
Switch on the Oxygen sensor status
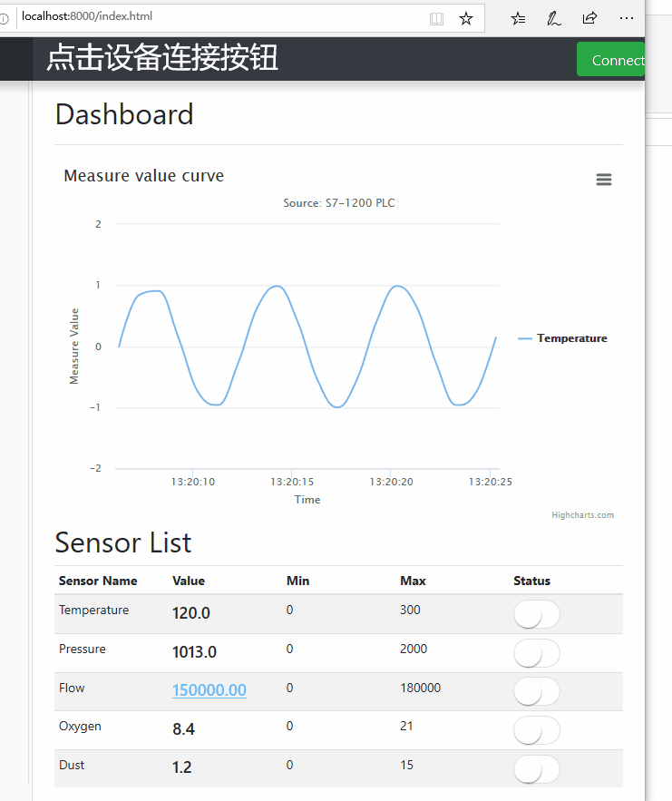point(536,730)
